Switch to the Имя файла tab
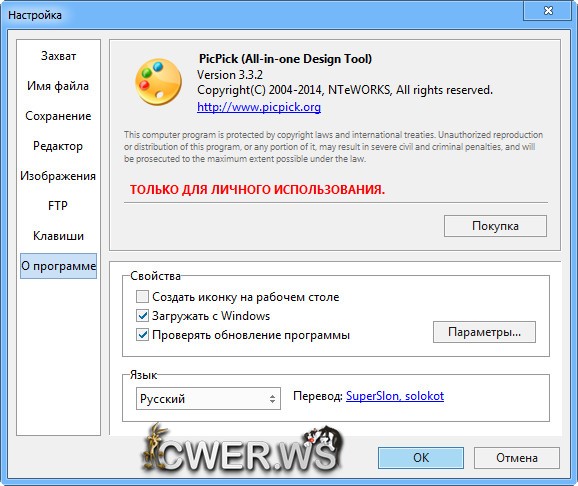 [58, 86]
